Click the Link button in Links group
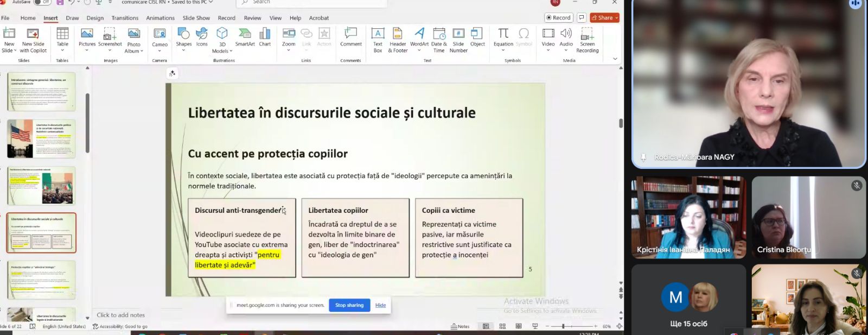The width and height of the screenshot is (868, 335). (307, 37)
